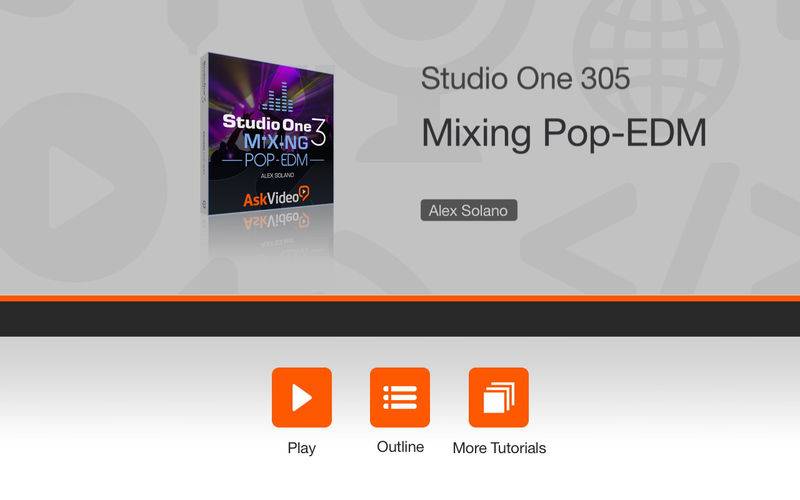Click the "Studio One 305" course title

tap(525, 79)
